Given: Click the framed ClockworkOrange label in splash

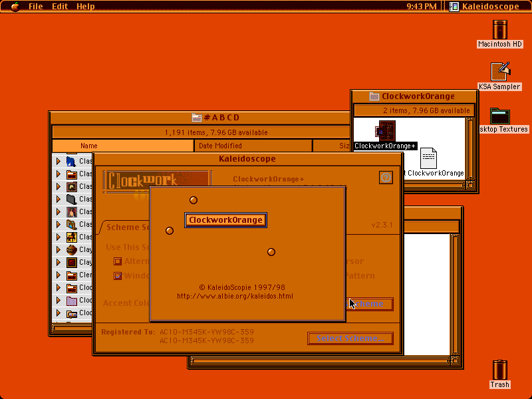Looking at the screenshot, I should pos(225,220).
